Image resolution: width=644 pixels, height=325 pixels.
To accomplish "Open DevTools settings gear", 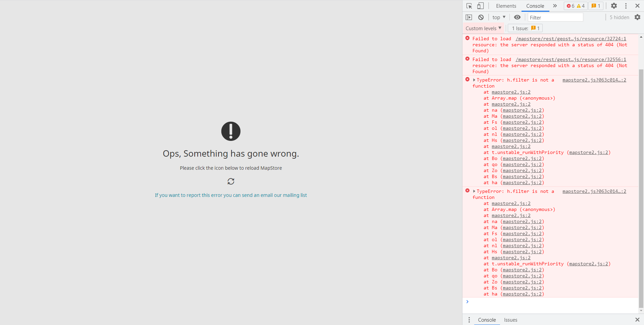I will 614,6.
